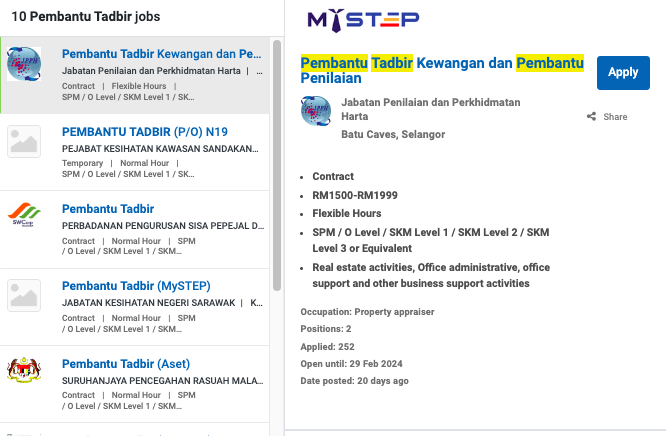Click Jabatan Penilaian logo in job details
The width and height of the screenshot is (666, 436).
pyautogui.click(x=316, y=111)
